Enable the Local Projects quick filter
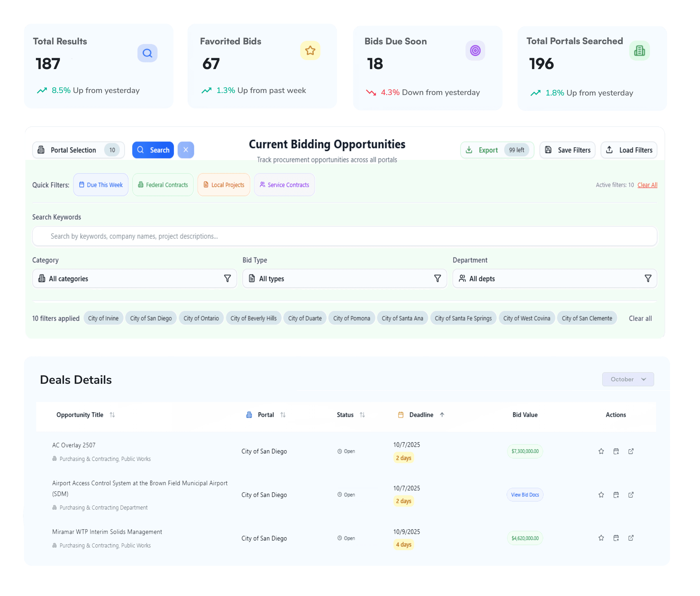Image resolution: width=700 pixels, height=596 pixels. click(224, 185)
